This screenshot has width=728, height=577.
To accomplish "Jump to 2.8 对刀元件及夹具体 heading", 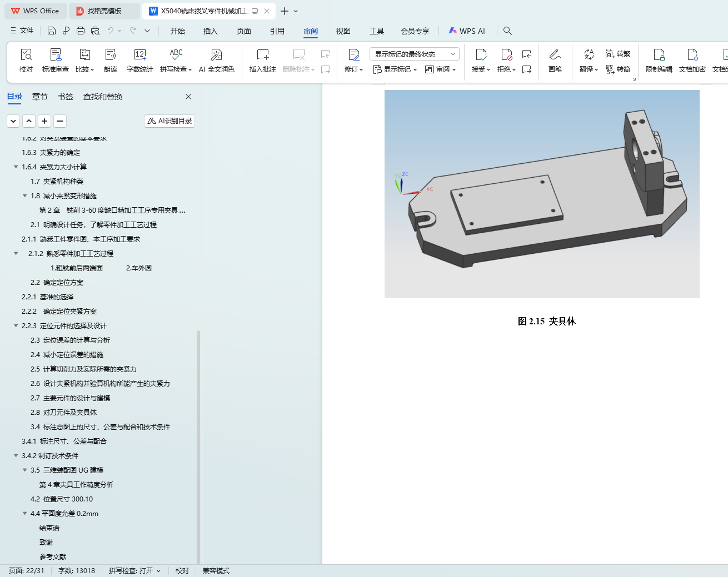I will (63, 412).
